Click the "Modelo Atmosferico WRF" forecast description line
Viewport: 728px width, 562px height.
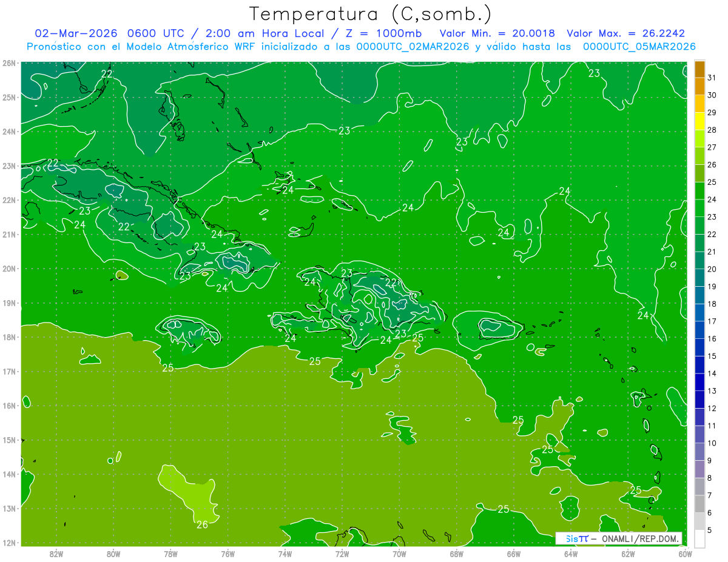coord(361,46)
